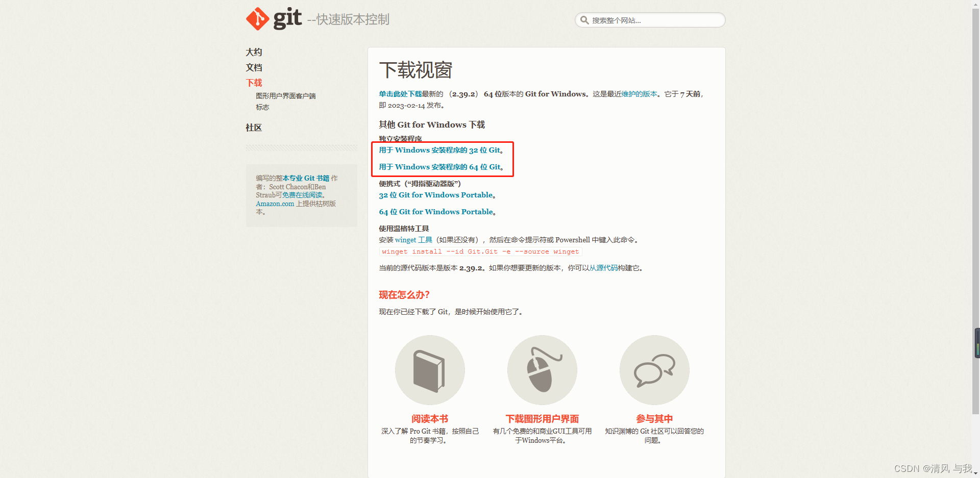Click the winget install command text
The image size is (980, 478).
coord(480,251)
